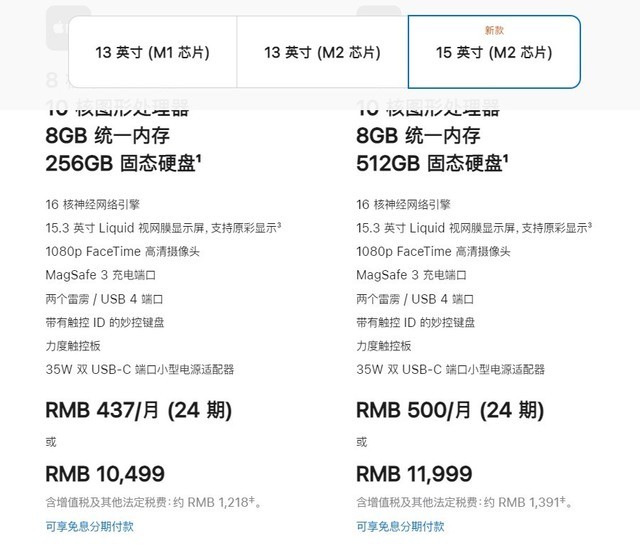Open 可享免息分期付款 link under RMB 10,499

pos(89,526)
